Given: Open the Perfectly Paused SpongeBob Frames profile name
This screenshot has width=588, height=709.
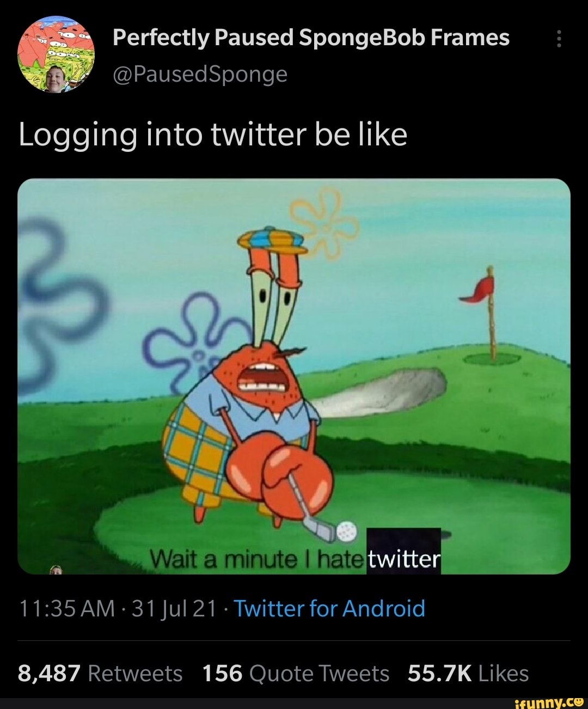Looking at the screenshot, I should point(311,38).
